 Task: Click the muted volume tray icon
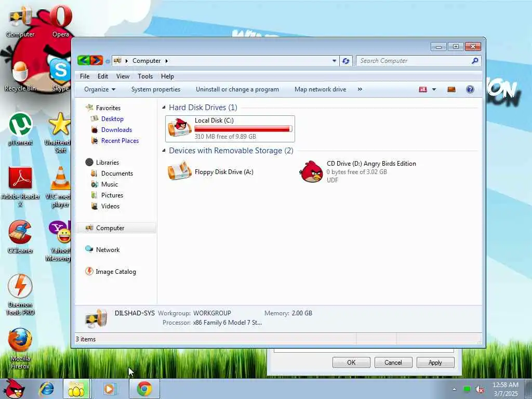pos(480,390)
